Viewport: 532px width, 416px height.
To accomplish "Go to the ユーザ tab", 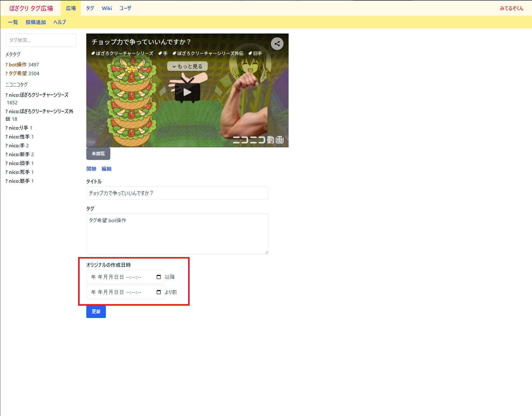I will coord(125,8).
